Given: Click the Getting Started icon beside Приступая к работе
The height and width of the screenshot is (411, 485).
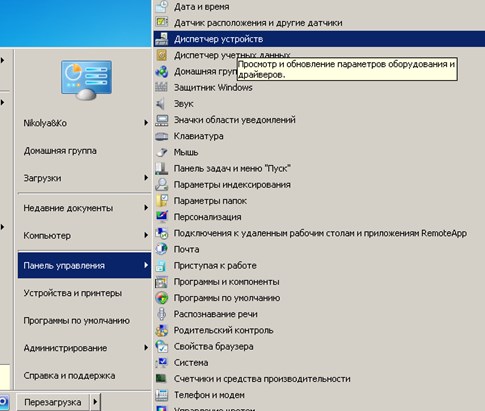Looking at the screenshot, I should point(162,266).
